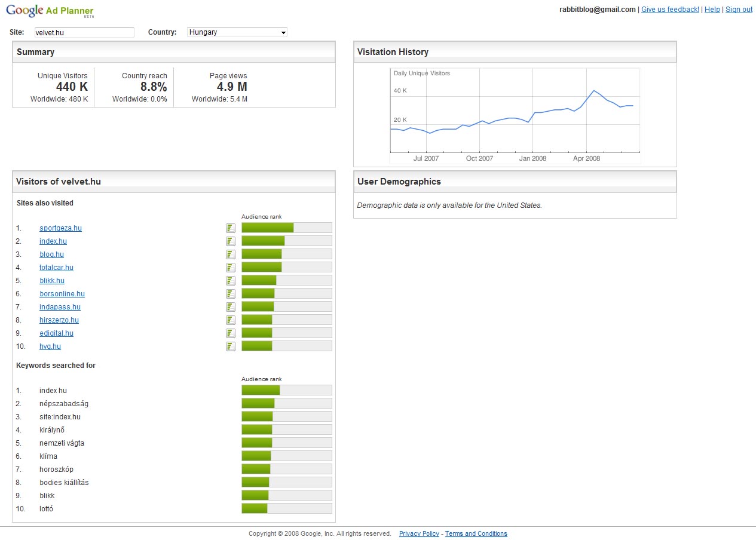Viewport: 756px width, 540px height.
Task: Click the "User Demographics" panel heading
Action: [399, 182]
